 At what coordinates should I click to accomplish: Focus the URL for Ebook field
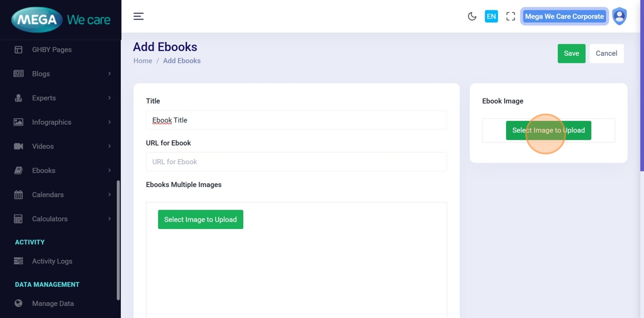click(296, 162)
